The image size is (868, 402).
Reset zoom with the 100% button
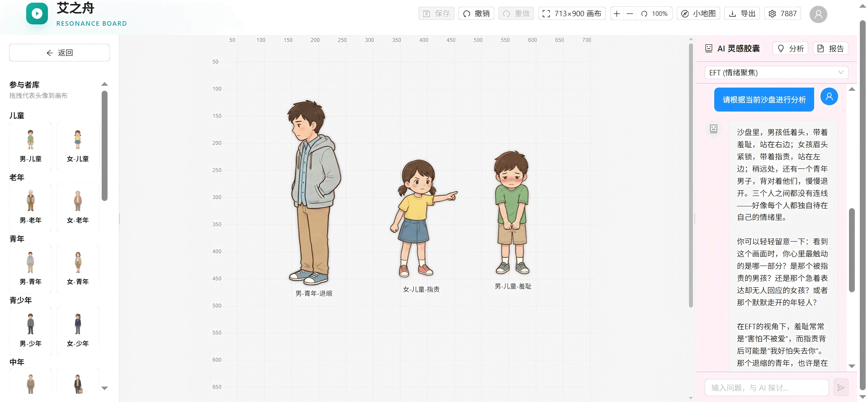pyautogui.click(x=654, y=14)
